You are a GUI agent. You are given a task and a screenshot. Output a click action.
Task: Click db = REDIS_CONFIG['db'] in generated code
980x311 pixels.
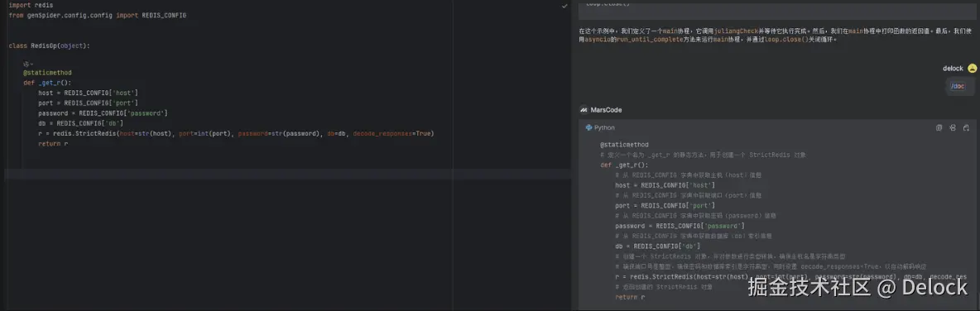tap(657, 246)
